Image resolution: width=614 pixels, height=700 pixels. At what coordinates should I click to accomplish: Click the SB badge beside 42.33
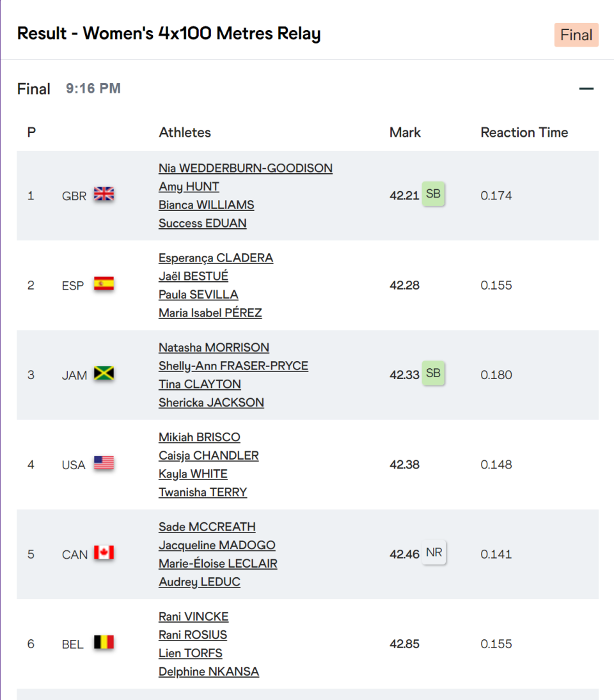point(433,373)
